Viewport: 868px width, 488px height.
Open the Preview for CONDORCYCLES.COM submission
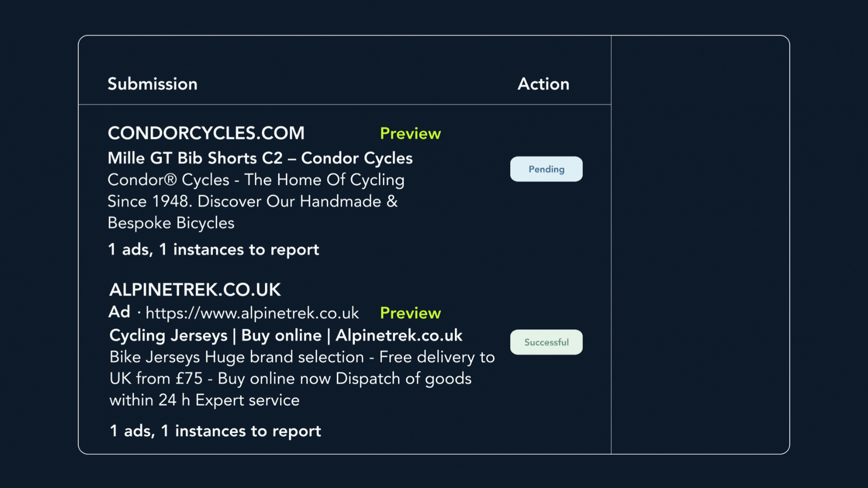pos(410,133)
